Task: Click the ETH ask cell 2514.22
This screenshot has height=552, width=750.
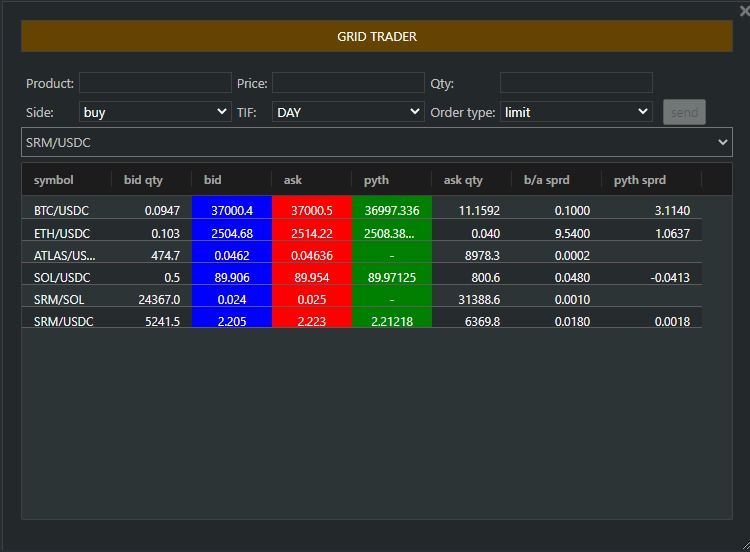Action: click(x=312, y=230)
